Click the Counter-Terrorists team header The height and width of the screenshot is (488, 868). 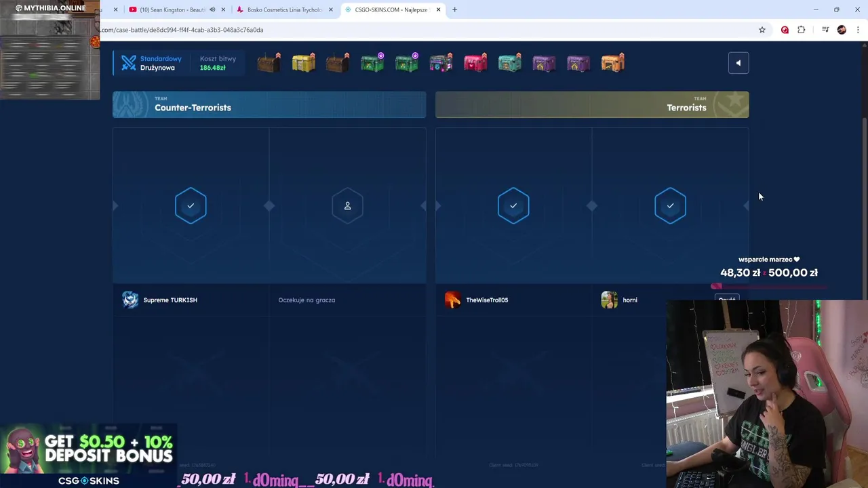click(269, 104)
